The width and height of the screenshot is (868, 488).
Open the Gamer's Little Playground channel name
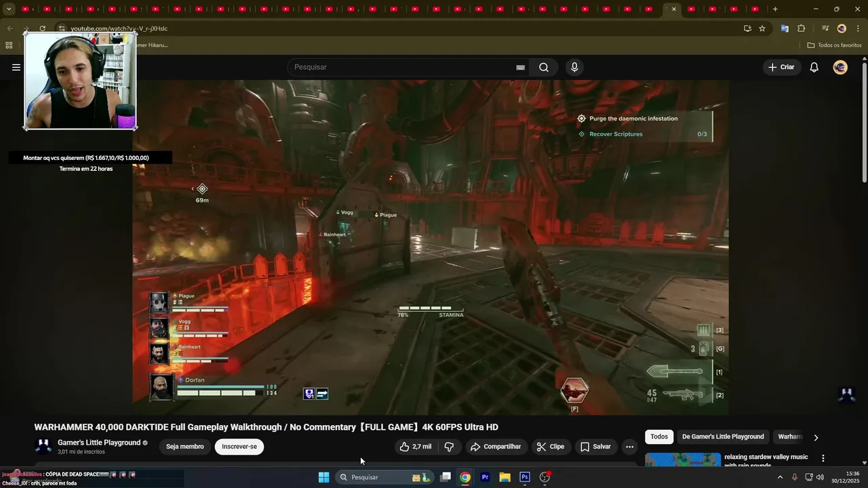click(99, 443)
